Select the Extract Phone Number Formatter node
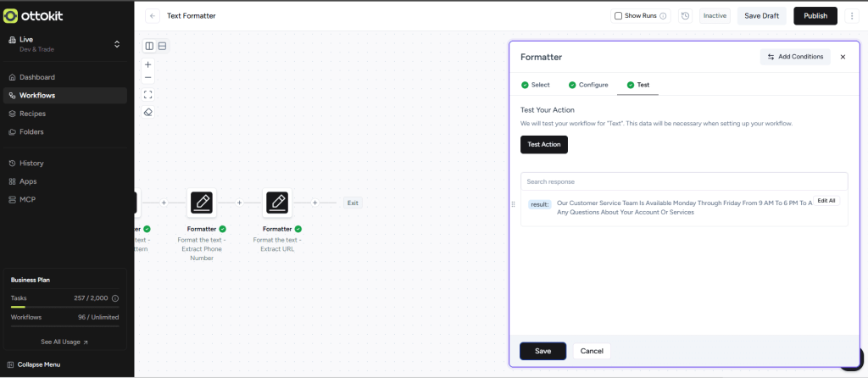The height and width of the screenshot is (378, 868). click(201, 203)
